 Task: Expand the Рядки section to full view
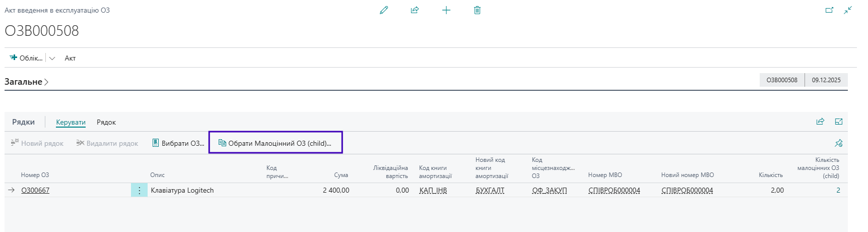point(839,122)
